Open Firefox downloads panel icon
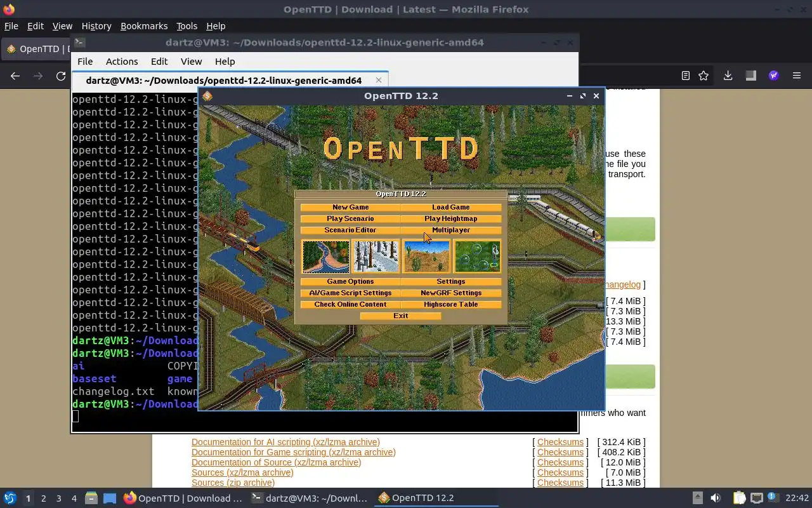 728,76
